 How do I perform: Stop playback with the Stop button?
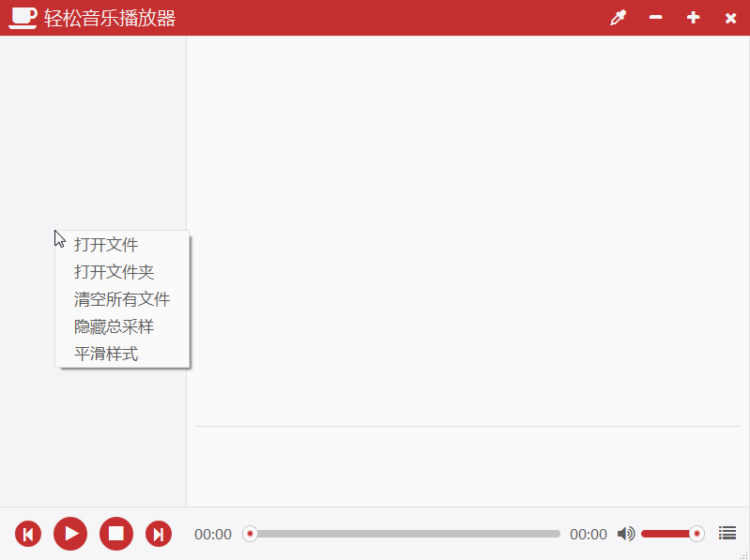116,534
